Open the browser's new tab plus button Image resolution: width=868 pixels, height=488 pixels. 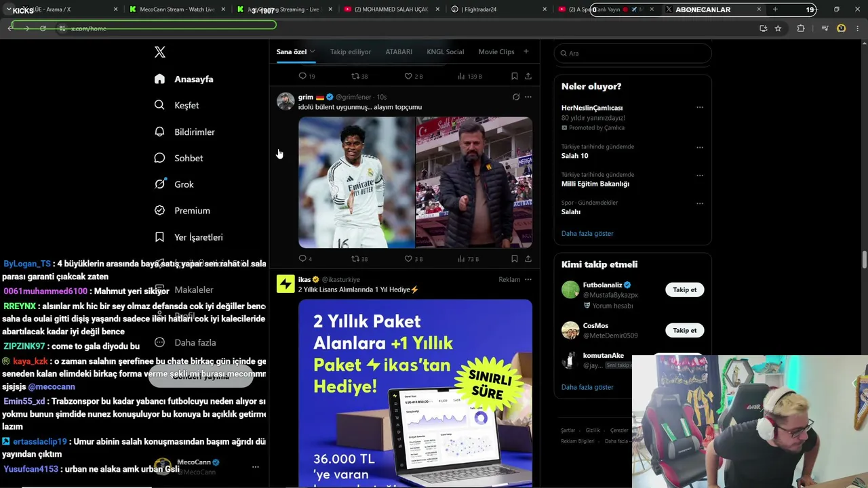775,9
